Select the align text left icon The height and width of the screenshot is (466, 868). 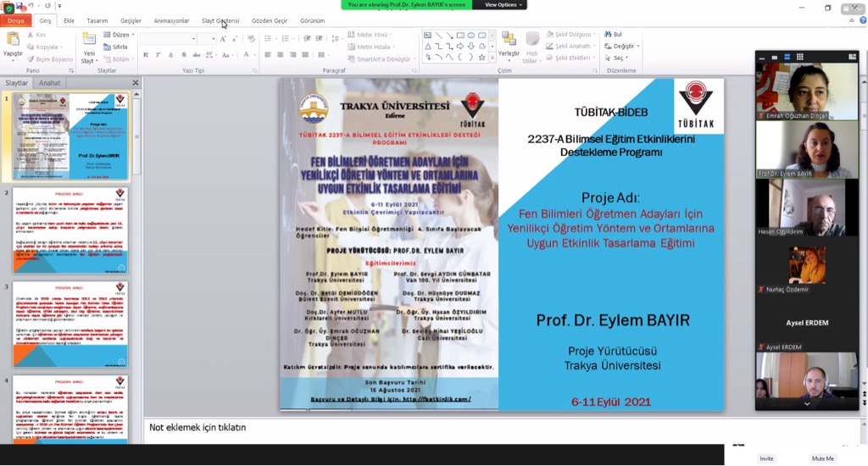coord(268,55)
